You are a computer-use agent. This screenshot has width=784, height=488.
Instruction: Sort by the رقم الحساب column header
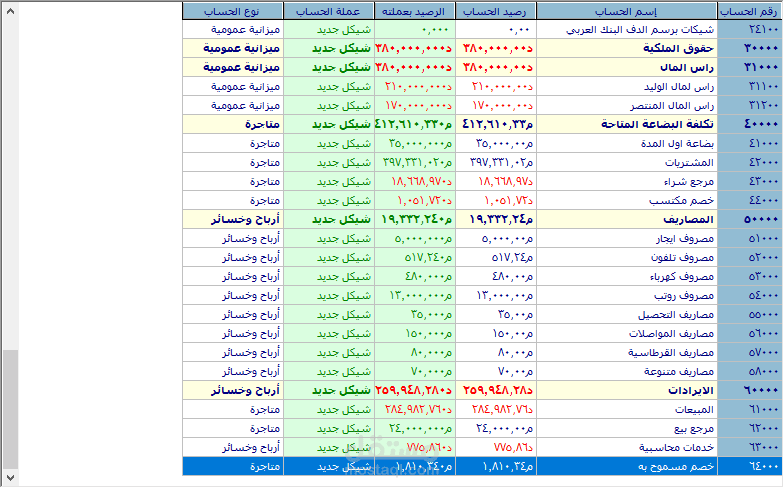click(750, 11)
